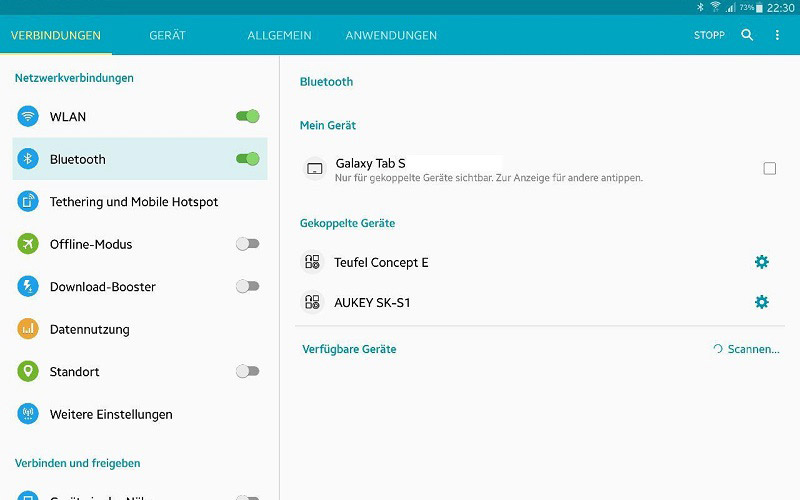Switch to the VERBINDUNGEN tab

coord(56,35)
